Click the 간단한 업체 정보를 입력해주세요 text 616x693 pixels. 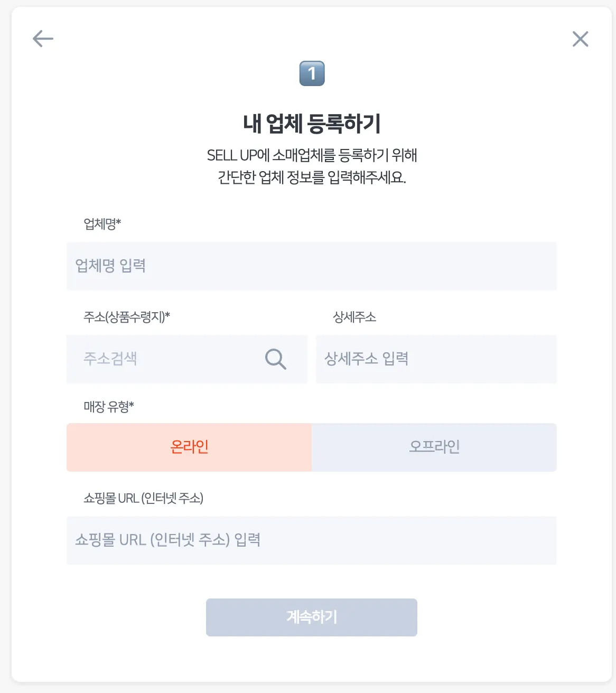312,177
